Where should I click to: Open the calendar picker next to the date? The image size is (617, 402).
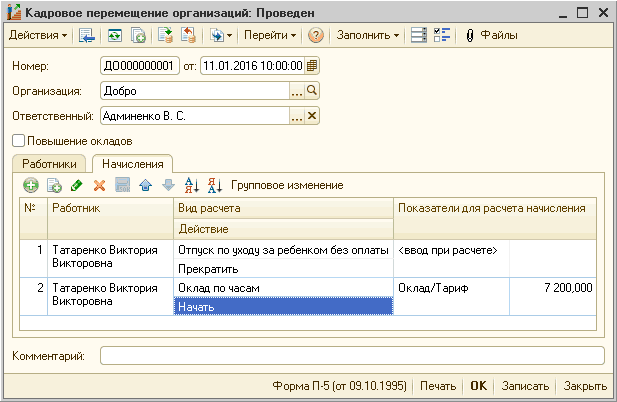tap(312, 66)
